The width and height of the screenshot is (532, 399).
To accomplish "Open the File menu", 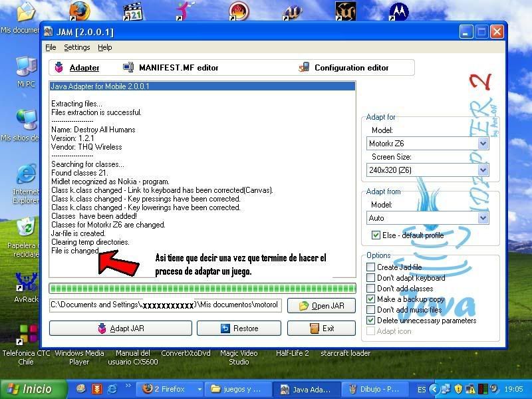I will point(51,47).
